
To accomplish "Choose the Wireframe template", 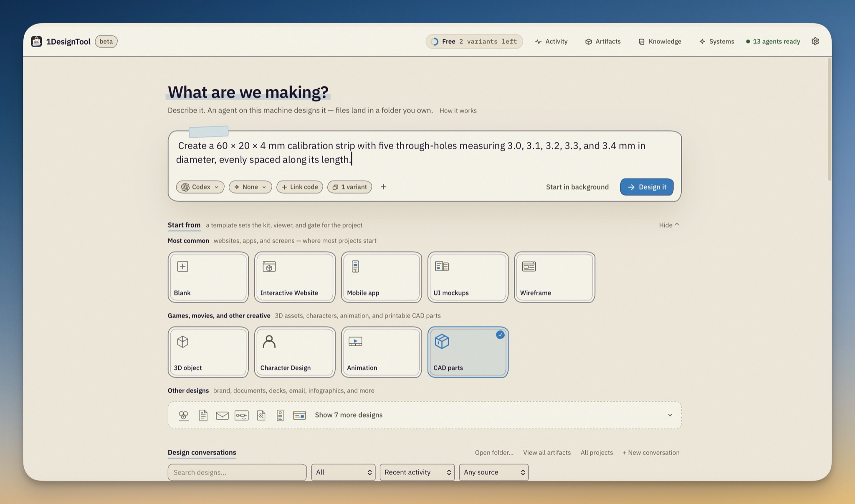I will point(554,277).
